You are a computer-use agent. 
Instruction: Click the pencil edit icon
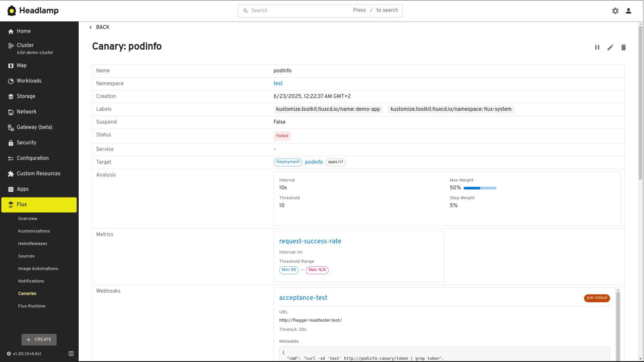click(610, 47)
